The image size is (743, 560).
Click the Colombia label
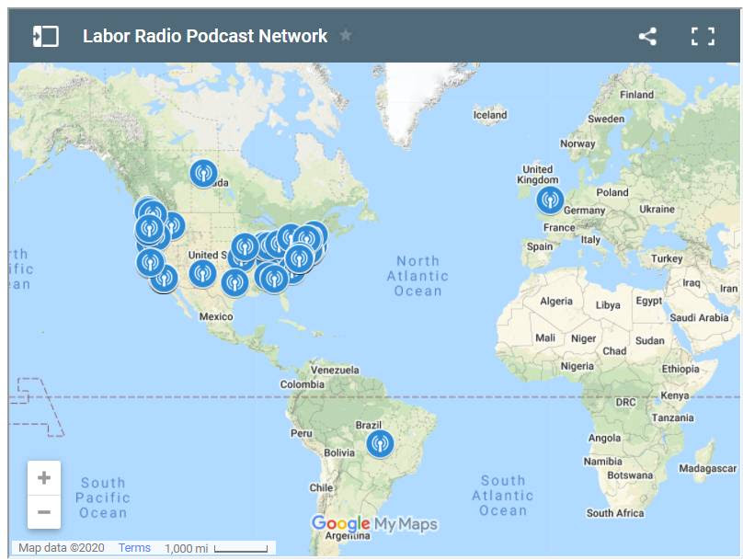click(x=303, y=384)
